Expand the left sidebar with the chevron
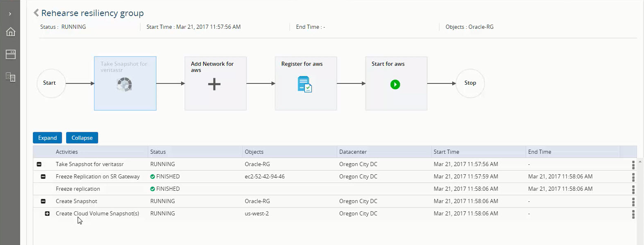This screenshot has height=245, width=644. 10,14
